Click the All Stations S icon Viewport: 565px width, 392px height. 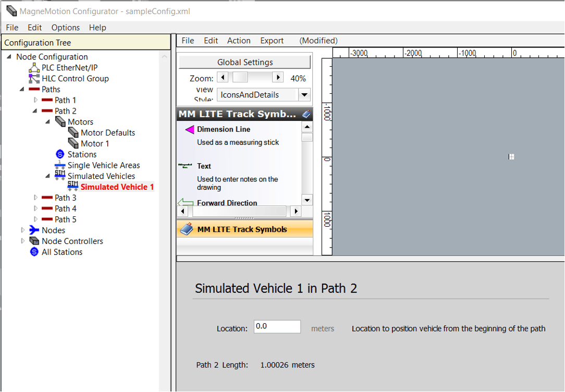pyautogui.click(x=34, y=252)
